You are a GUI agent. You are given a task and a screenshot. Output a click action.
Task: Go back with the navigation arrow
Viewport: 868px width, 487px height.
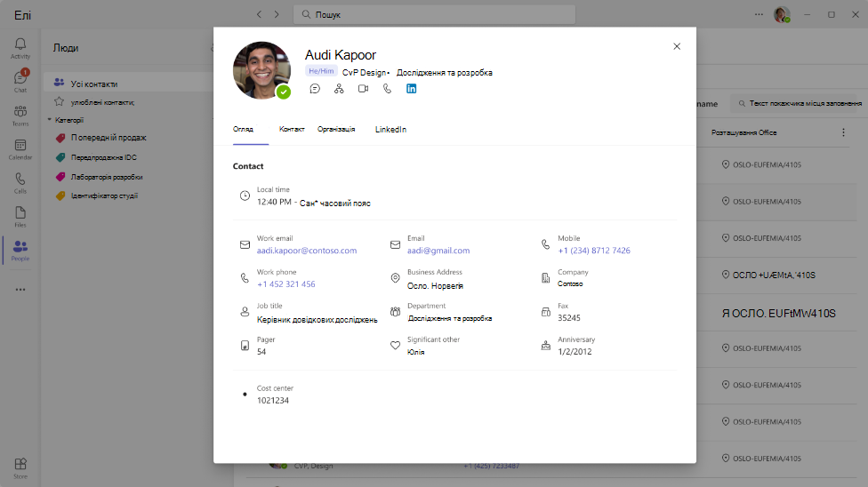coord(259,14)
